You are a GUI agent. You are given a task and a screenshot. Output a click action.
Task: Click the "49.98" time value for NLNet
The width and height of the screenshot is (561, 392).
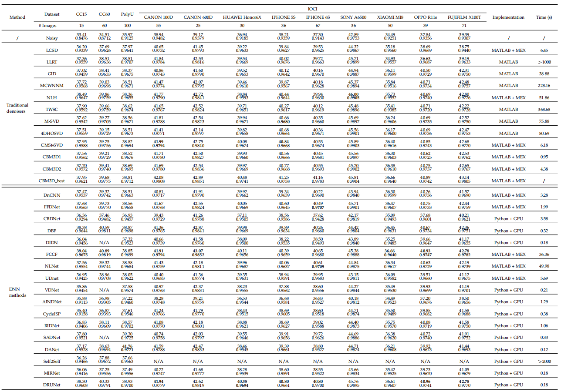[544, 266]
